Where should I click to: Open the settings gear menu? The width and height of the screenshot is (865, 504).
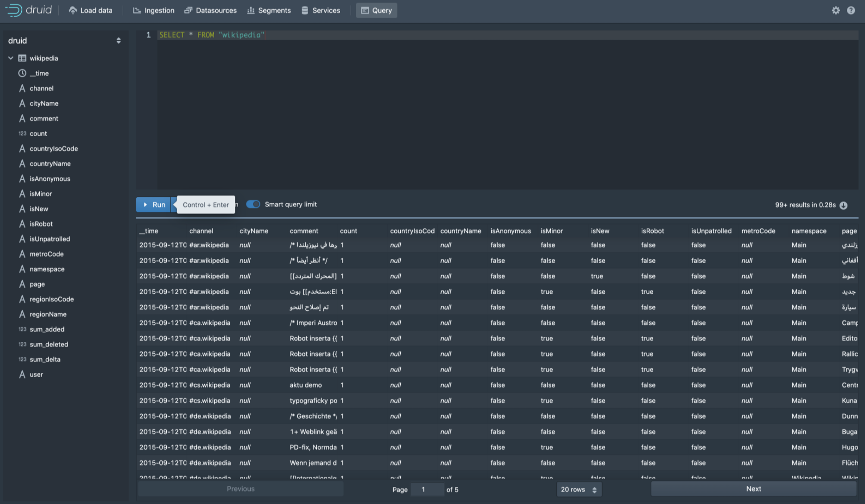point(836,10)
